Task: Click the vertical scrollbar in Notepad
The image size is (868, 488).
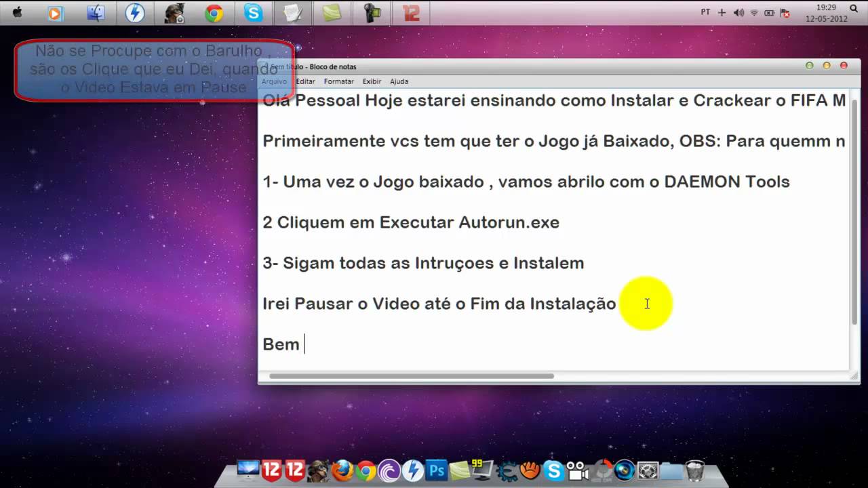Action: click(x=854, y=211)
